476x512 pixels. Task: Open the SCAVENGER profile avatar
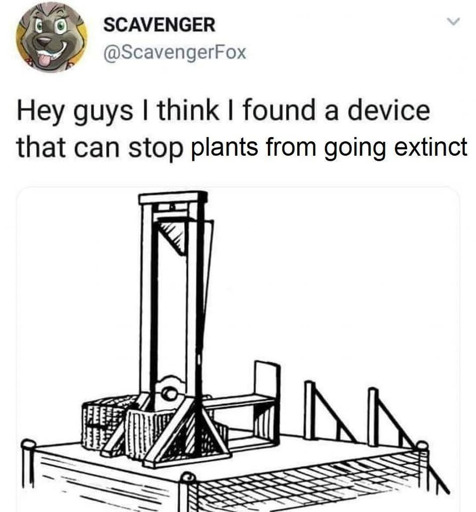click(51, 37)
